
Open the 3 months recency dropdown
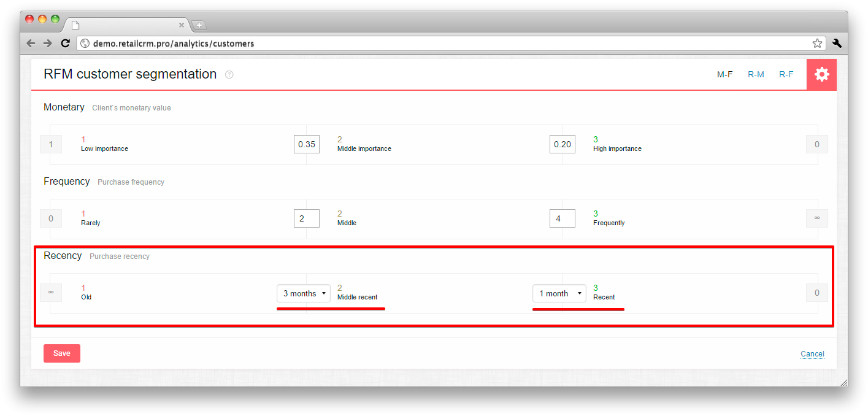[304, 293]
